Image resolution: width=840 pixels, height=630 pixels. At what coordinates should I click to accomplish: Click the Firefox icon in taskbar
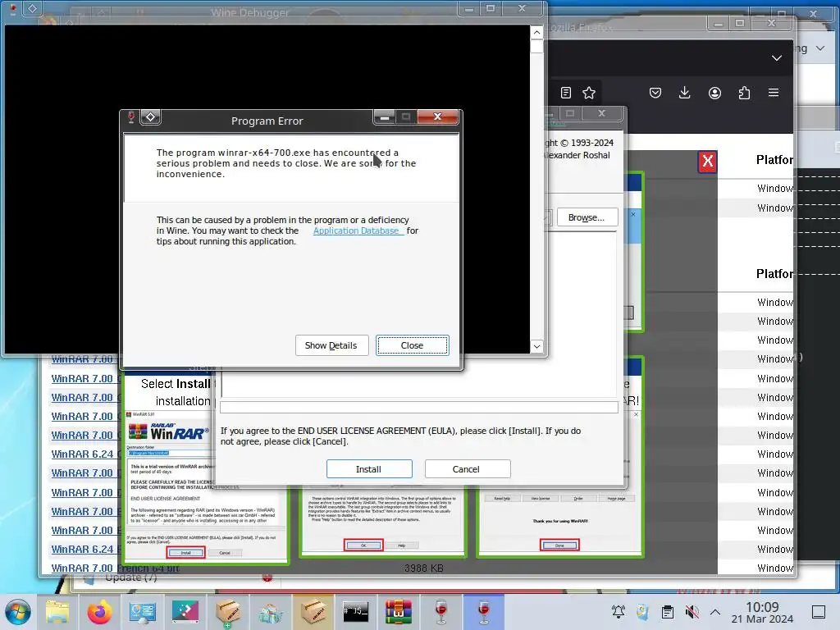pyautogui.click(x=99, y=612)
